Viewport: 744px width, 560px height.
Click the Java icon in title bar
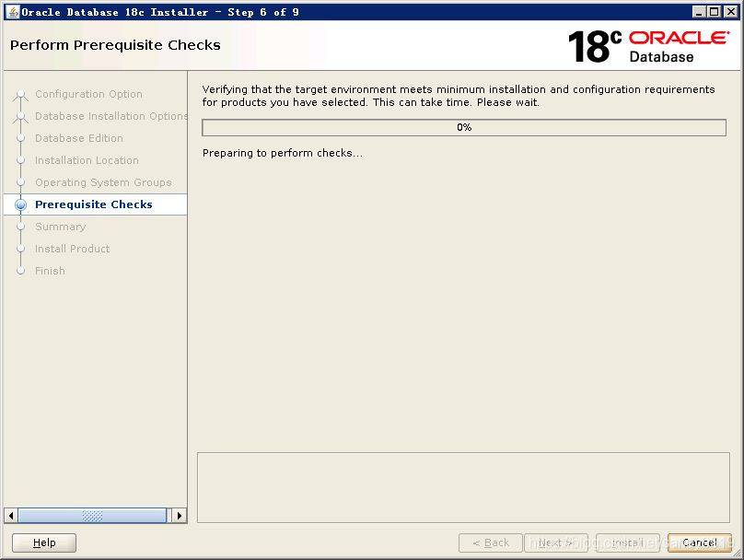13,12
